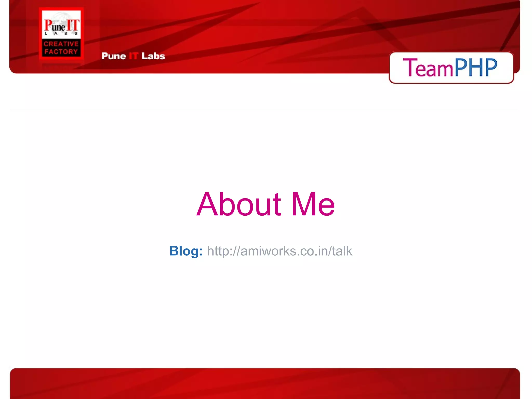The width and height of the screenshot is (532, 399).
Task: Click the horizontal divider line below header
Action: pos(264,110)
